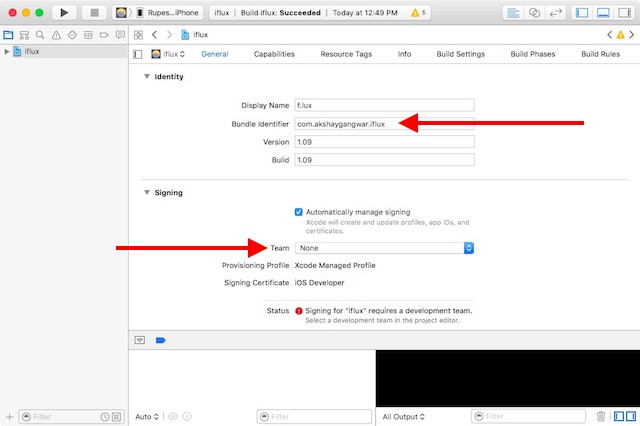This screenshot has height=426, width=640.
Task: Clear the console with trash icon
Action: 601,416
